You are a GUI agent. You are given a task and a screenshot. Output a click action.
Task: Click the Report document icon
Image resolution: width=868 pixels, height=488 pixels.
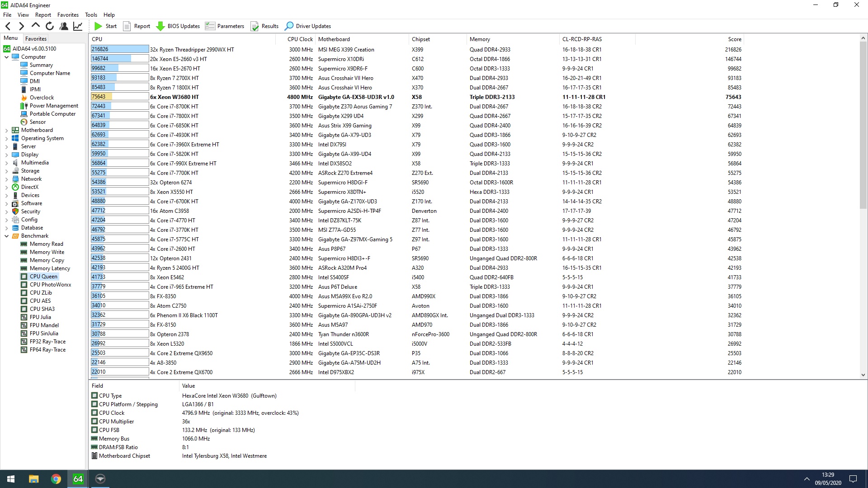pyautogui.click(x=127, y=26)
